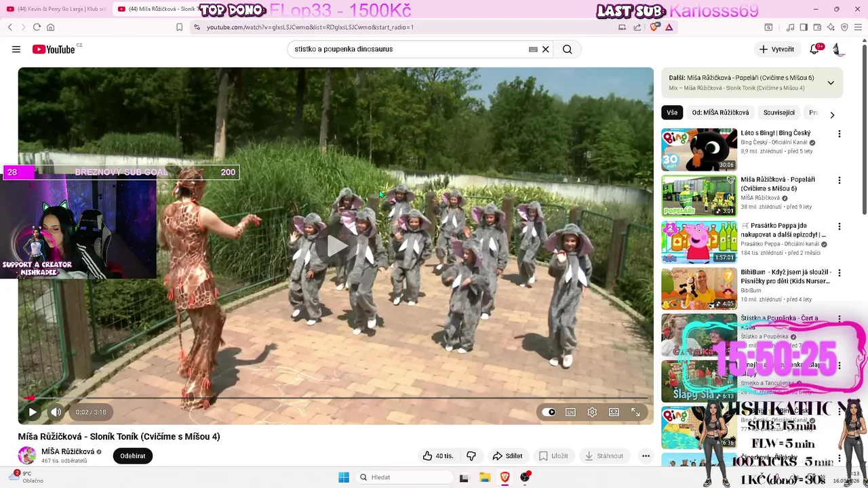868x488 pixels.
Task: Open Brave Shields lion icon
Action: (654, 27)
